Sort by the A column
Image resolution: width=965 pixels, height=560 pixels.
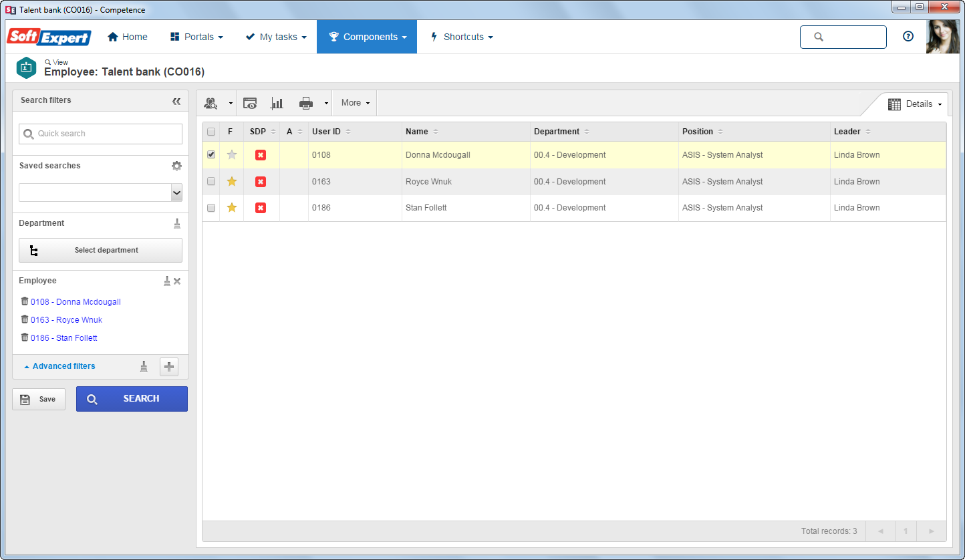294,132
